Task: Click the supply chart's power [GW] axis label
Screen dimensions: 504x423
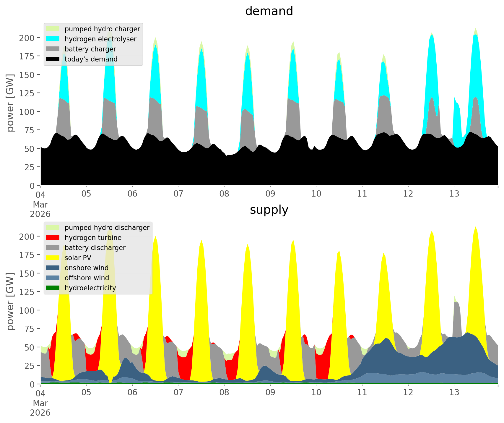Action: tap(11, 302)
